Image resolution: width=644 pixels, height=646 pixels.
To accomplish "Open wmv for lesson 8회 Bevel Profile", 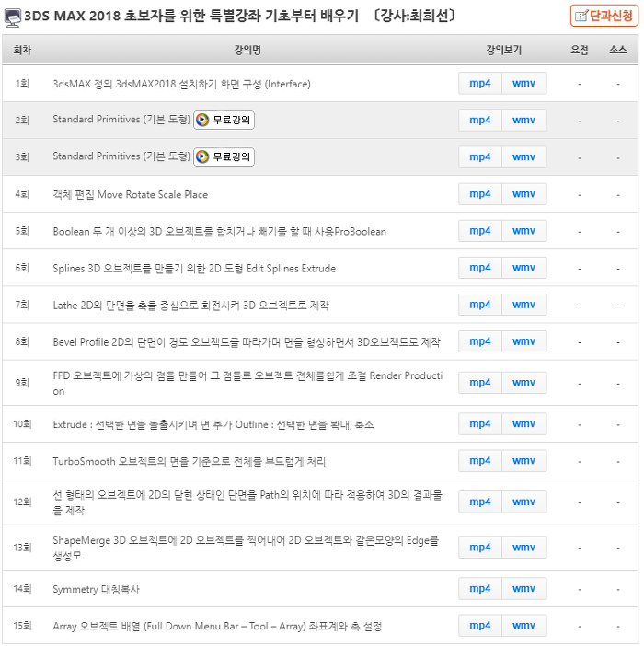I will coord(524,341).
